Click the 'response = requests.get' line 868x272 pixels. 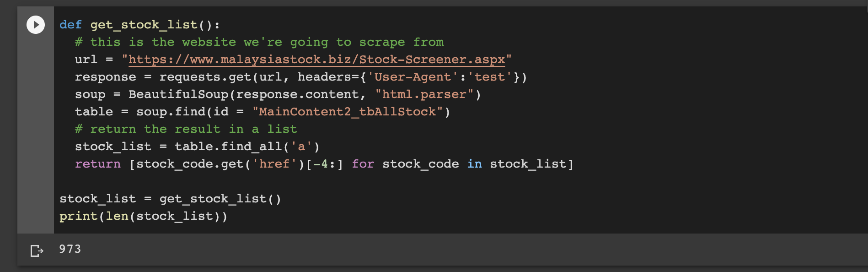(x=301, y=77)
